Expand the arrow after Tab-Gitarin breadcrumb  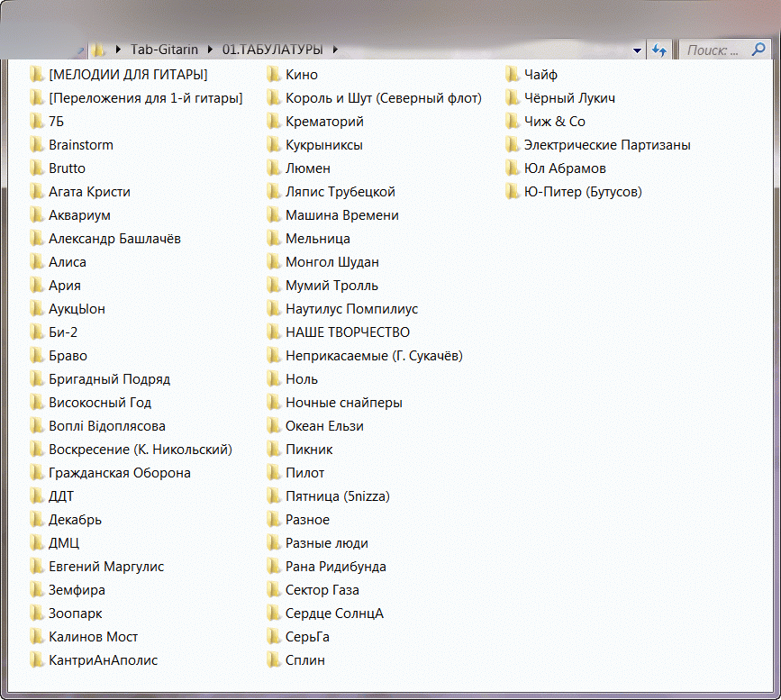coord(210,50)
